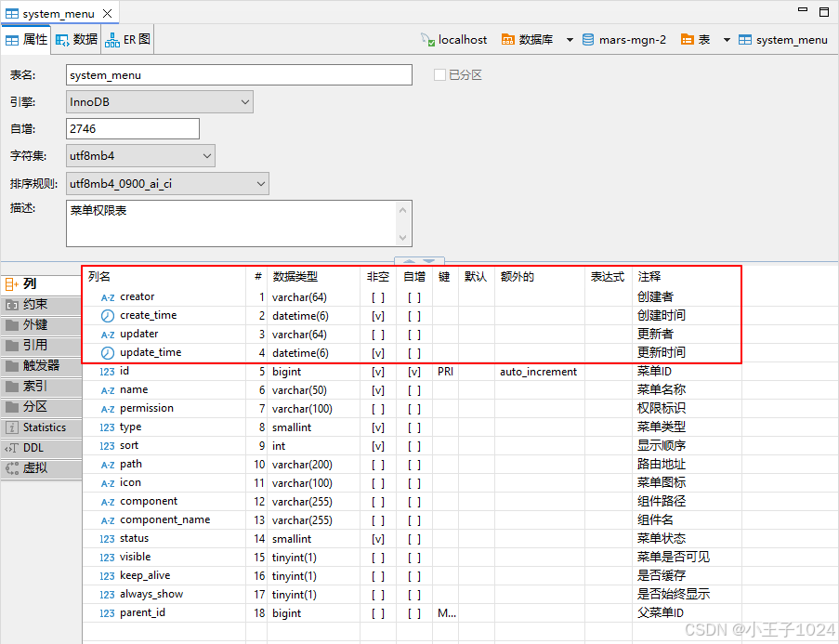Toggle 自增 checkbox for id row

414,372
